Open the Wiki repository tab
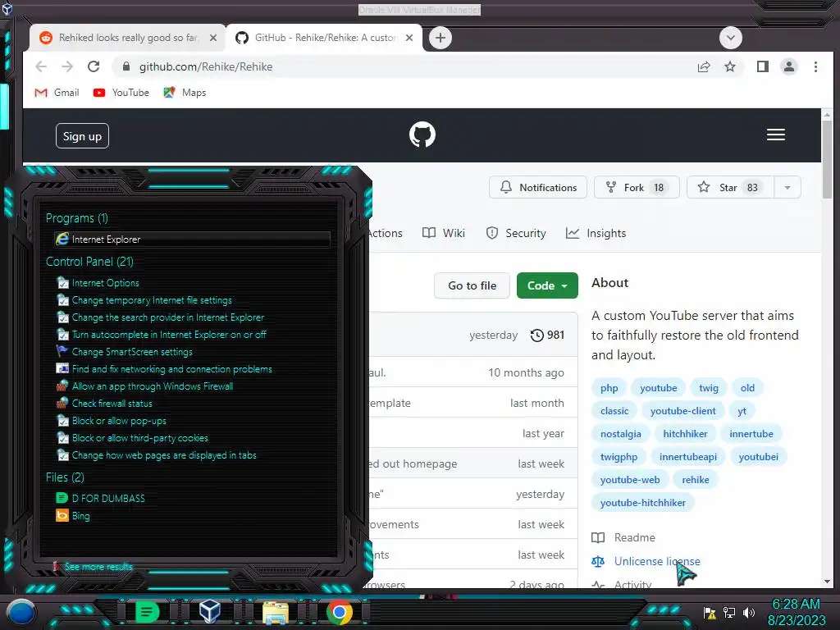The image size is (840, 630). pyautogui.click(x=444, y=233)
